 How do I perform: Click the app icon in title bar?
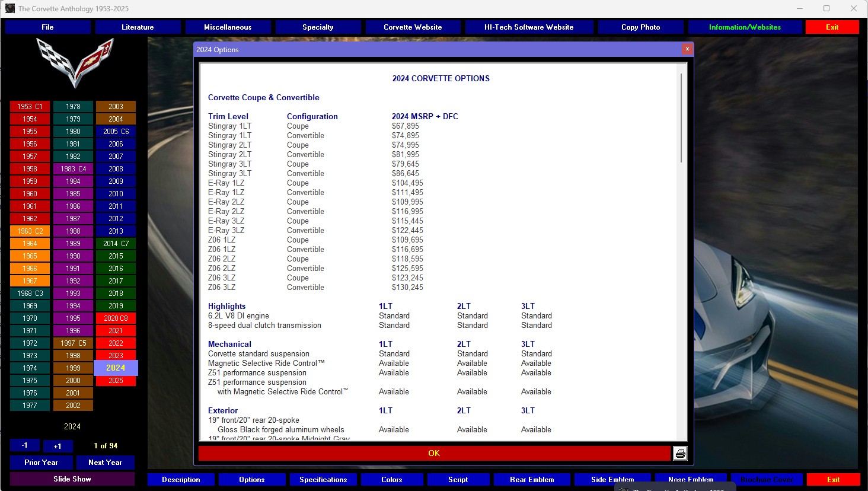[10, 8]
